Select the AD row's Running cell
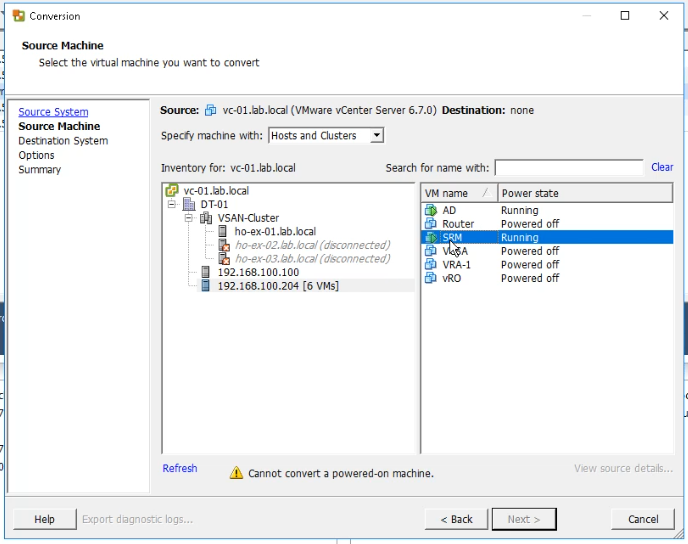688x544 pixels. [x=520, y=210]
